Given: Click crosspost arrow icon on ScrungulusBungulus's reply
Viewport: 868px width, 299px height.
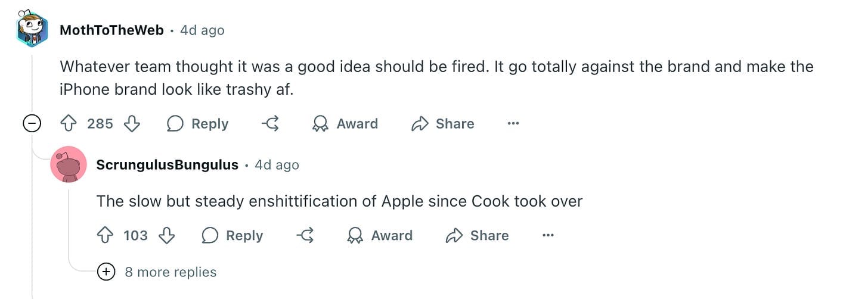Looking at the screenshot, I should point(305,236).
